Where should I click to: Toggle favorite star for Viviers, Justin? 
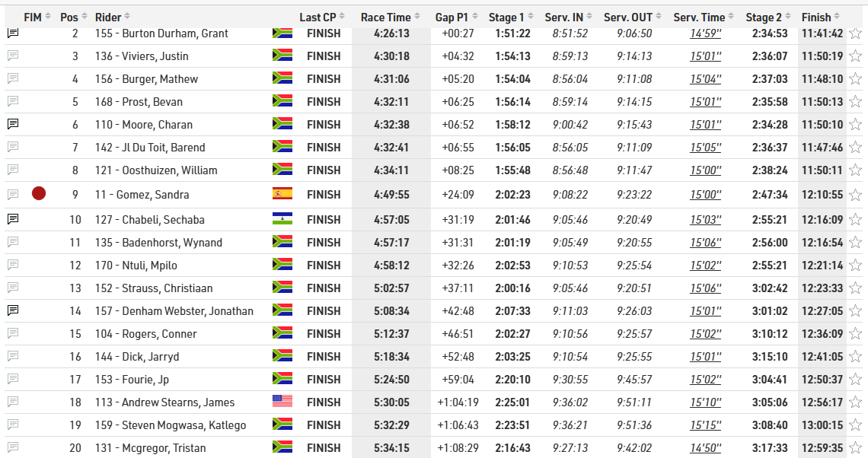point(855,56)
